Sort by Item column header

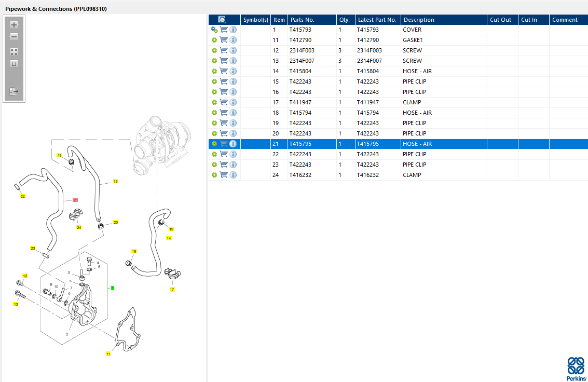click(x=279, y=20)
